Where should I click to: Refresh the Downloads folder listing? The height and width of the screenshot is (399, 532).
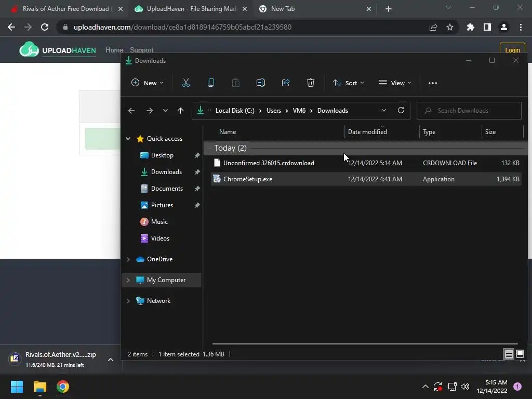pos(401,110)
